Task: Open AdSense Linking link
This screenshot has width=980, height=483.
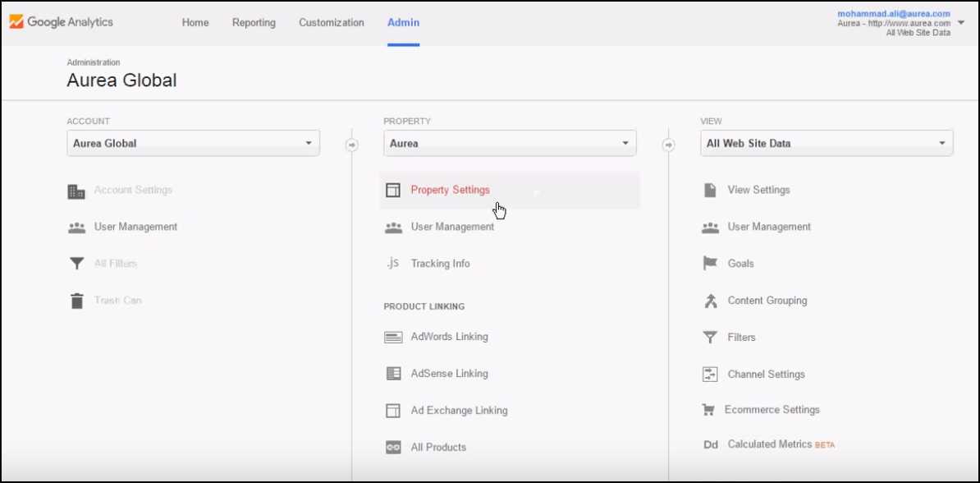Action: click(450, 374)
